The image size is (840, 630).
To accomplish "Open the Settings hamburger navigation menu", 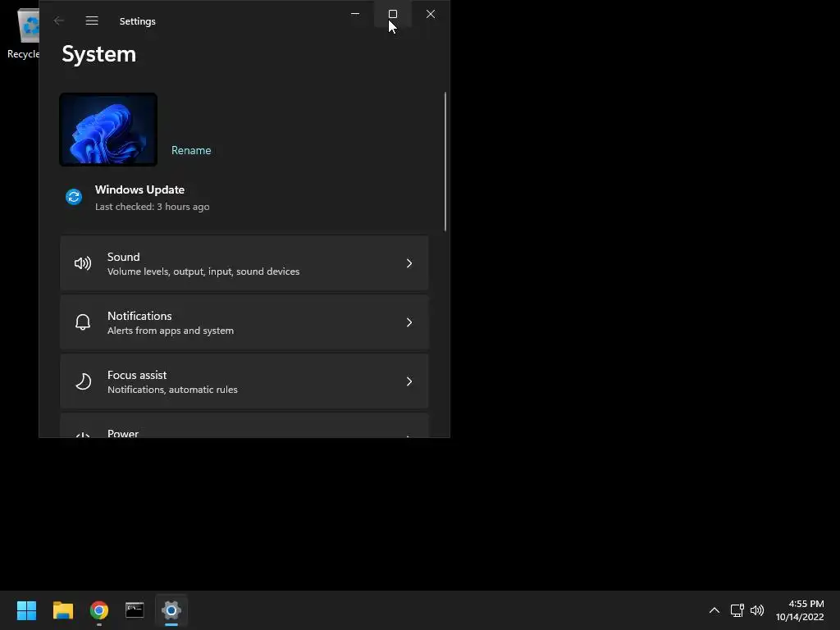I will [92, 21].
